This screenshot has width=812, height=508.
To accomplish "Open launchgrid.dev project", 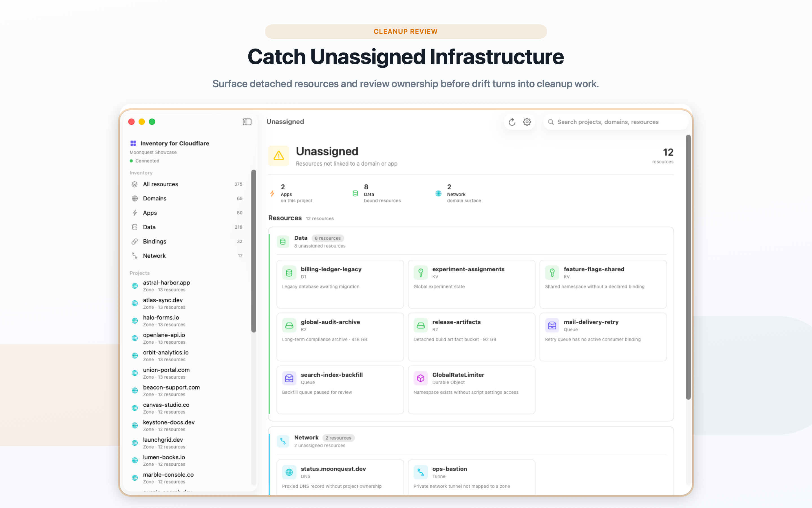I will pos(187,443).
